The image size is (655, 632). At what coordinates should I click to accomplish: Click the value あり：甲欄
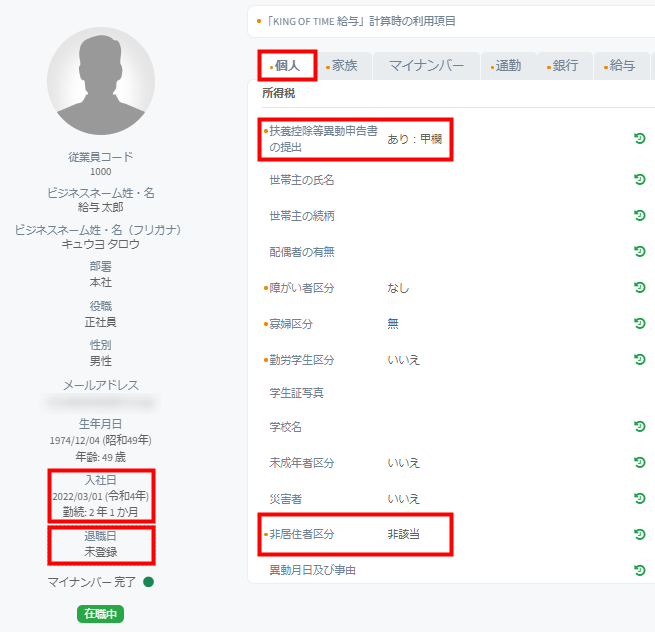tap(414, 139)
